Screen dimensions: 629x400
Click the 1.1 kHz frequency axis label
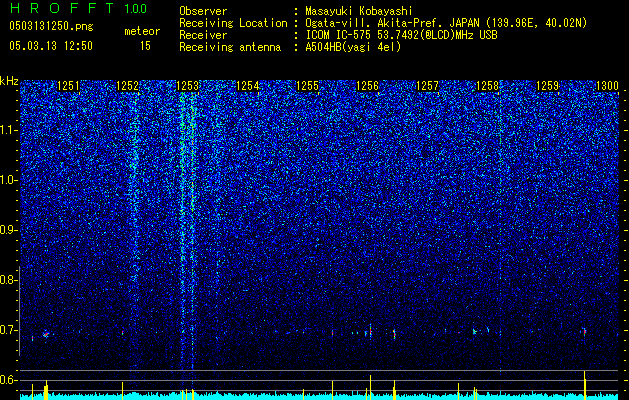pos(8,130)
